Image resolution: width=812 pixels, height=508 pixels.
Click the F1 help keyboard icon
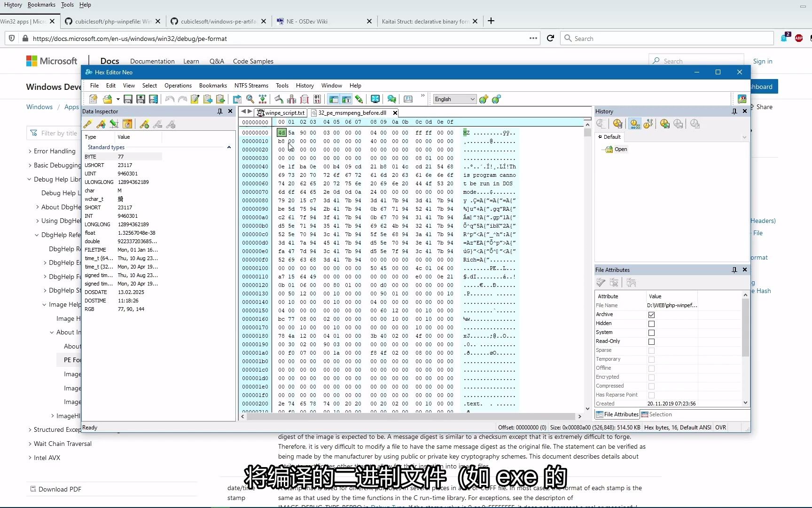(408, 99)
